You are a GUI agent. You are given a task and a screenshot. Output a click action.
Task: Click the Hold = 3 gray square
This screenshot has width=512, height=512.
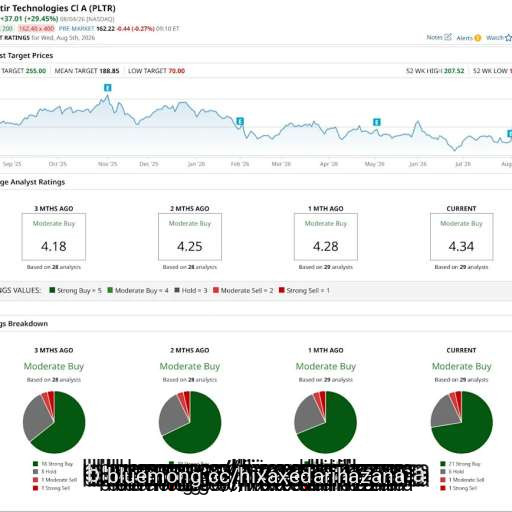[177, 290]
